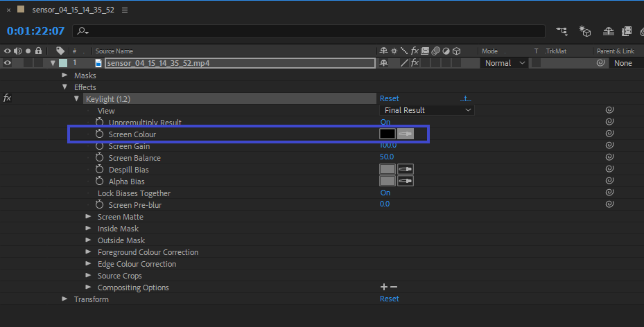Toggle the fx effects switch for layer 1
644x327 pixels.
415,63
